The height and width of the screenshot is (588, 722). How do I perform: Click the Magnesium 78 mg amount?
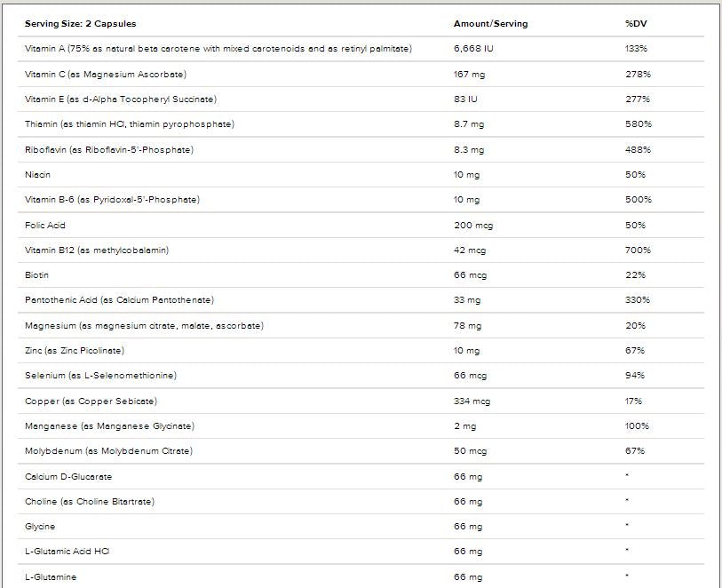point(468,325)
